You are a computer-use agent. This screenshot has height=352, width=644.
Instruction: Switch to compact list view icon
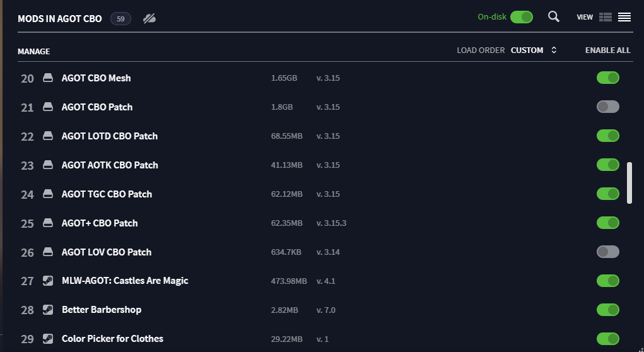(624, 17)
